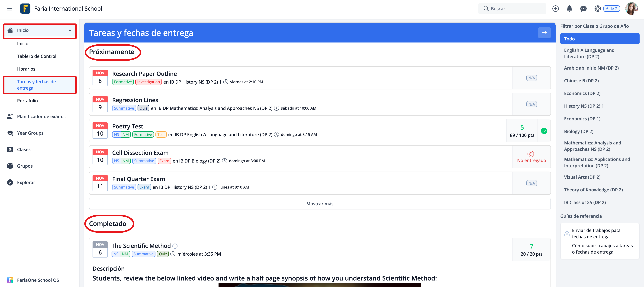Open the chat messages icon
This screenshot has height=287, width=644.
click(x=583, y=9)
